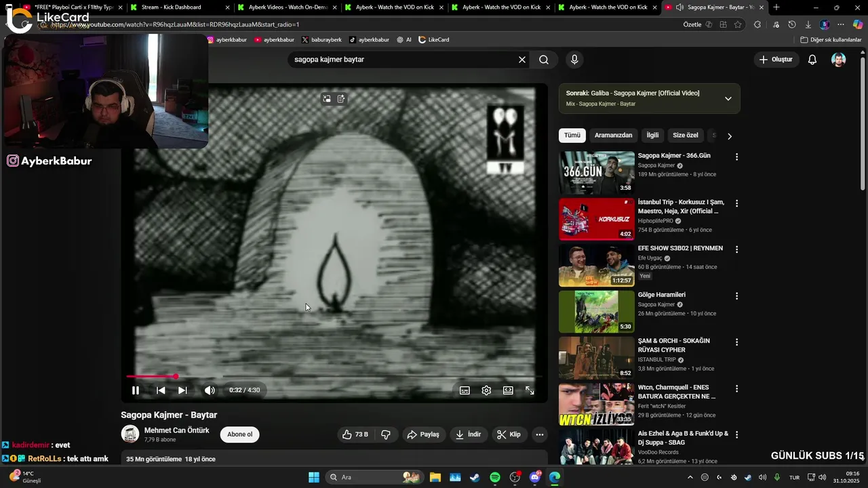Open Discord from the taskbar
Screen dimensions: 868x488
[x=535, y=477]
